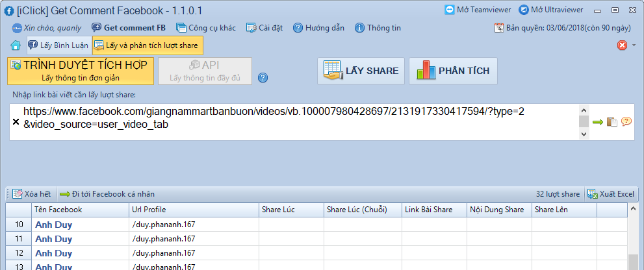
Task: Open the Get comment FB menu
Action: (x=129, y=28)
